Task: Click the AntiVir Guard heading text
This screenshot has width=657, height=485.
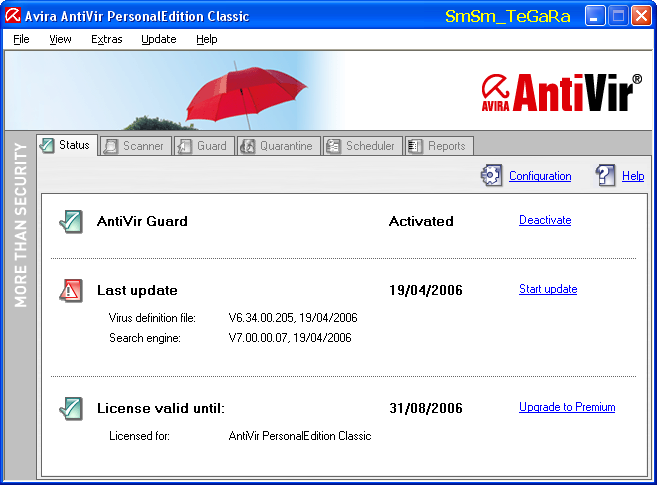Action: pyautogui.click(x=142, y=221)
